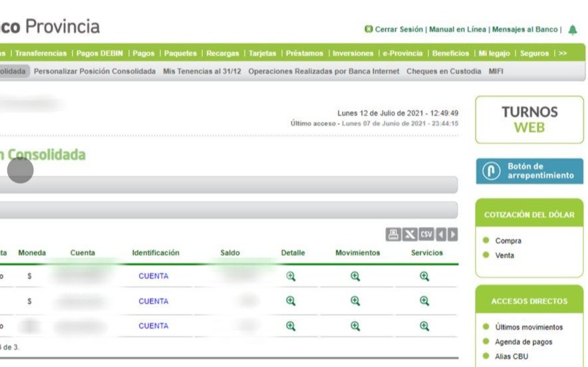Open the Pagos menu
This screenshot has height=367, width=588.
pos(143,53)
